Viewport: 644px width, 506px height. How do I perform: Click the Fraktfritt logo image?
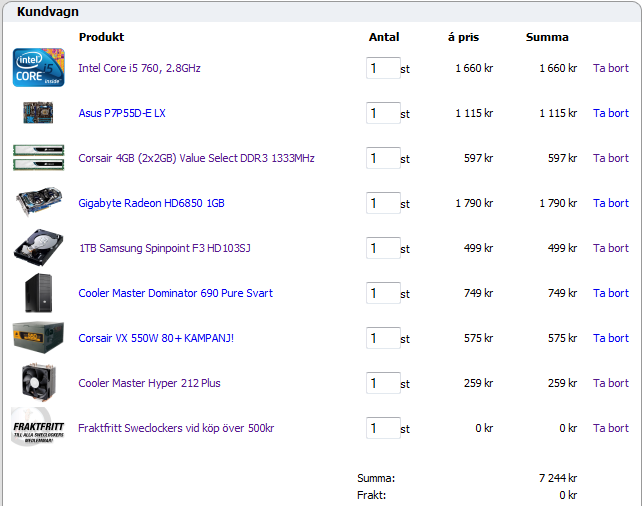(38, 427)
